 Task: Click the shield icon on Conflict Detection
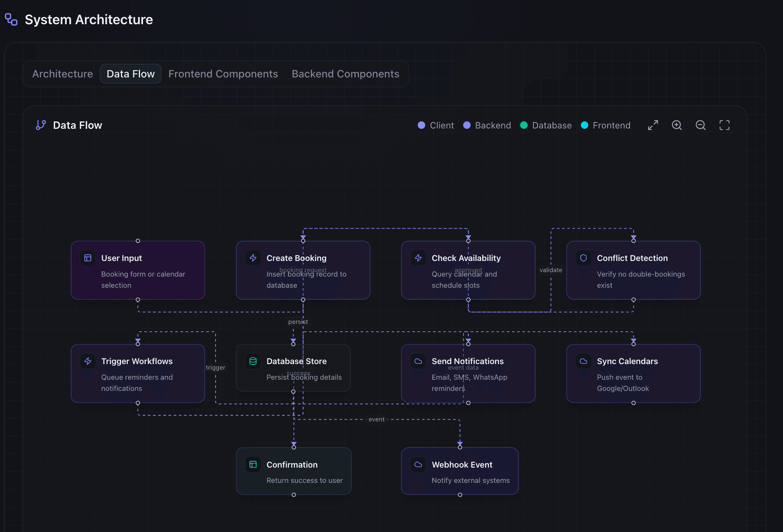pyautogui.click(x=583, y=258)
